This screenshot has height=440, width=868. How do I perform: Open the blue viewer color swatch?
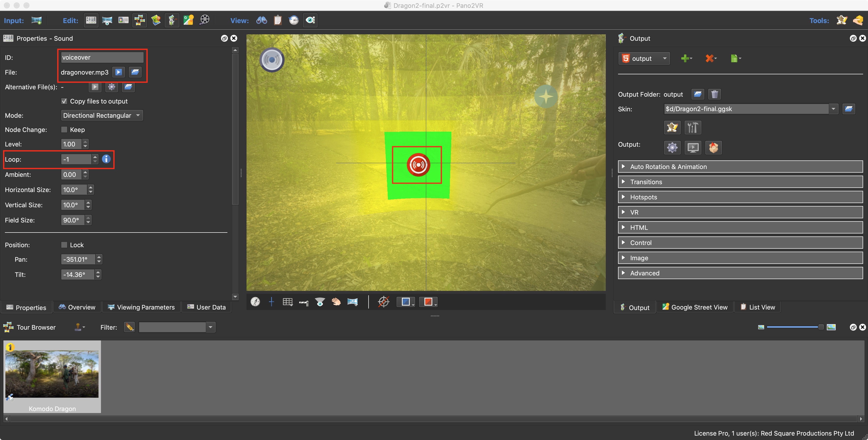pyautogui.click(x=406, y=302)
